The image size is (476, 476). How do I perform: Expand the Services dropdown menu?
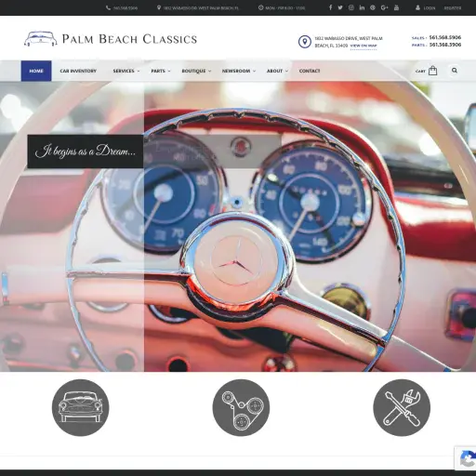tap(126, 71)
